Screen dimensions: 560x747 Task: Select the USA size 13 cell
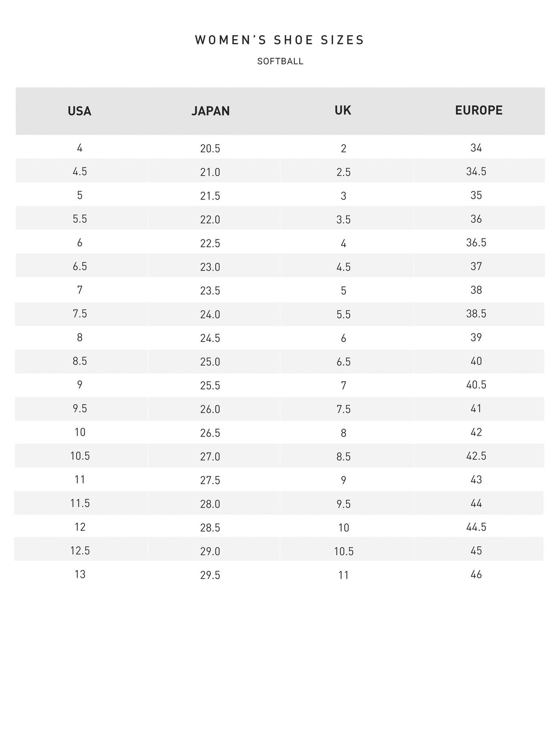coord(80,574)
